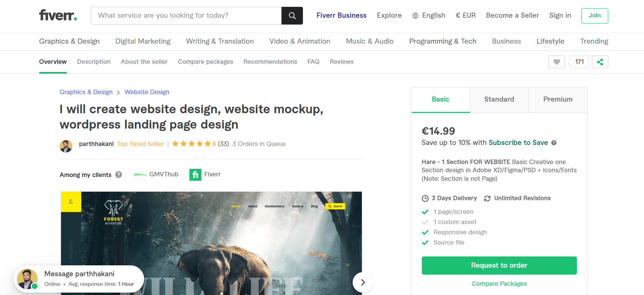Image resolution: width=644 pixels, height=295 pixels.
Task: Switch to the Standard package tab
Action: [499, 100]
